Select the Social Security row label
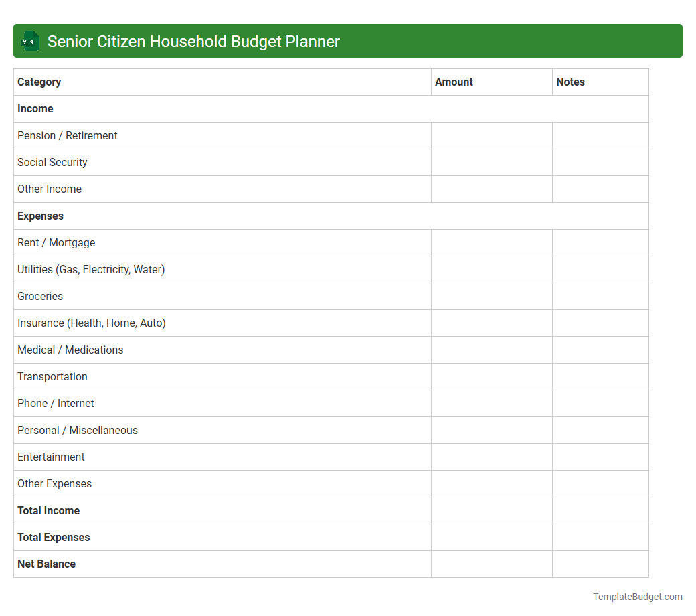 pyautogui.click(x=52, y=162)
